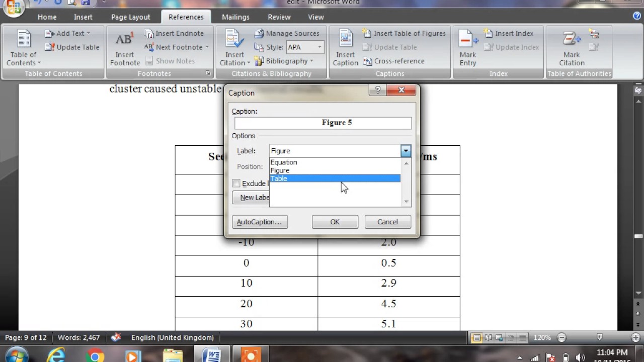Viewport: 644px width, 362px height.
Task: Select Figure from the label list
Action: (x=335, y=170)
